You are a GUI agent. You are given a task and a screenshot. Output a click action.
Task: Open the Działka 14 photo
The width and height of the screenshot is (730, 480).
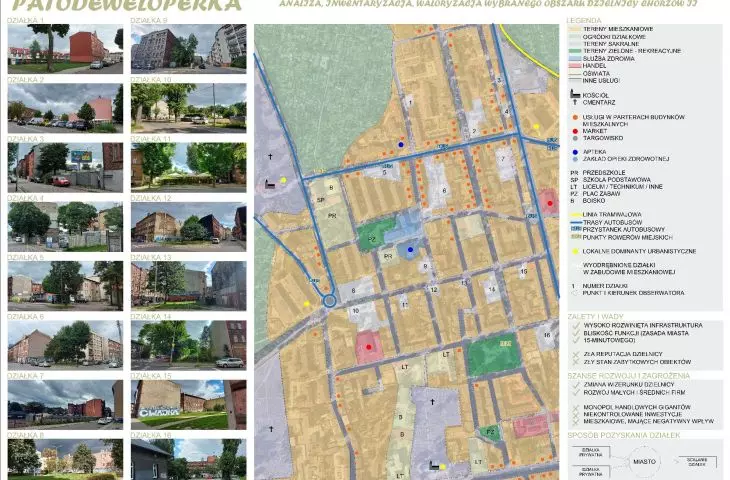(189, 345)
